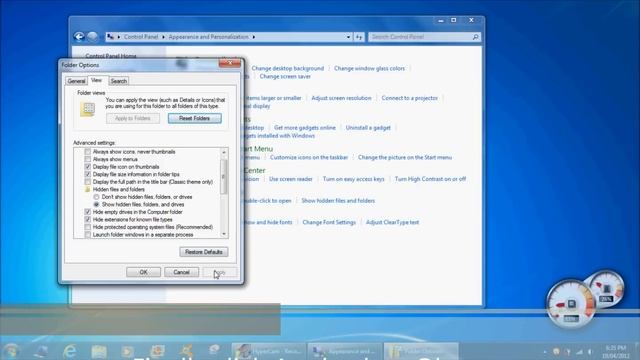Image resolution: width=640 pixels, height=360 pixels.
Task: Switch to the Folder Options taskbar button
Action: pyautogui.click(x=421, y=351)
